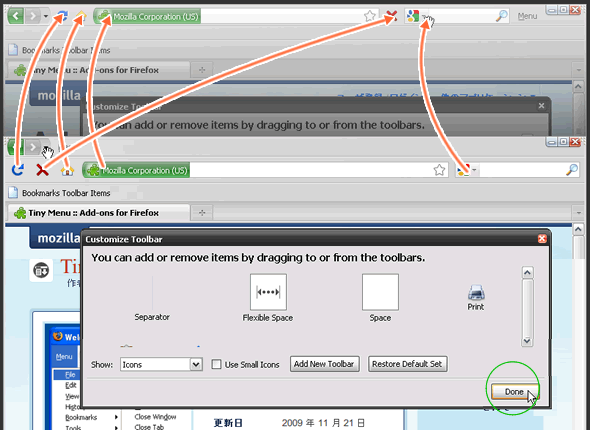Click the down arrow on the dialog's item scrollbar
Screen dimensions: 590x430
(x=527, y=341)
